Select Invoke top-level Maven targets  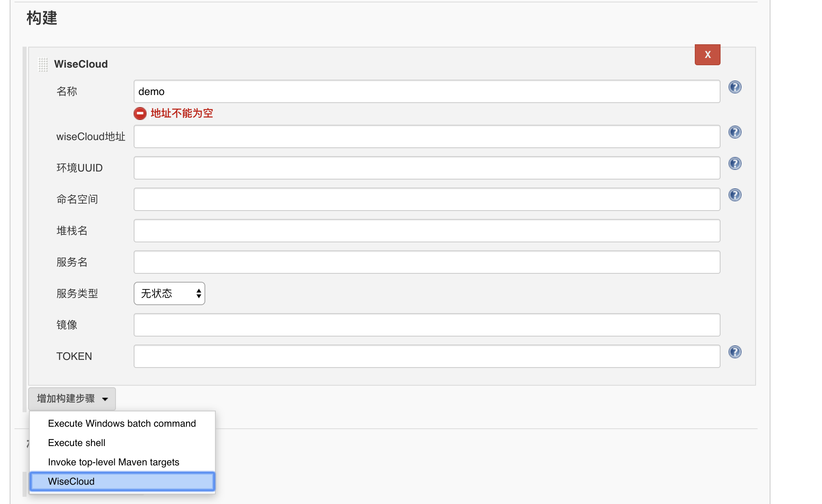tap(114, 462)
